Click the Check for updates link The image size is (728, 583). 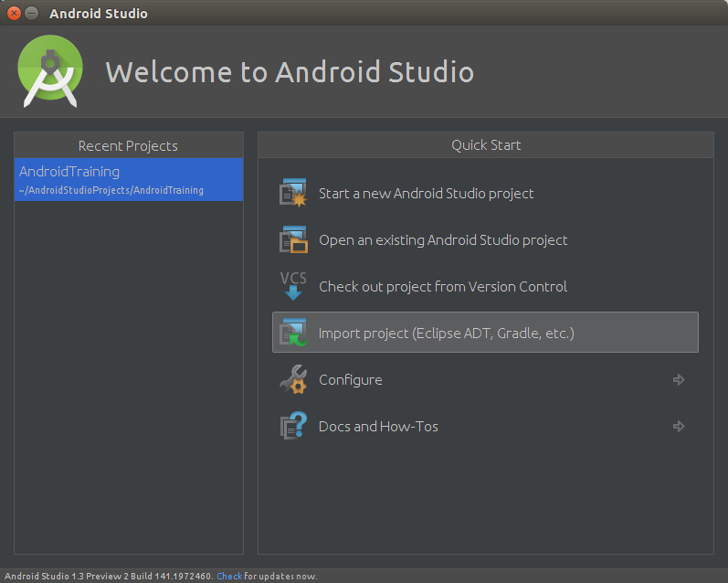pos(229,576)
